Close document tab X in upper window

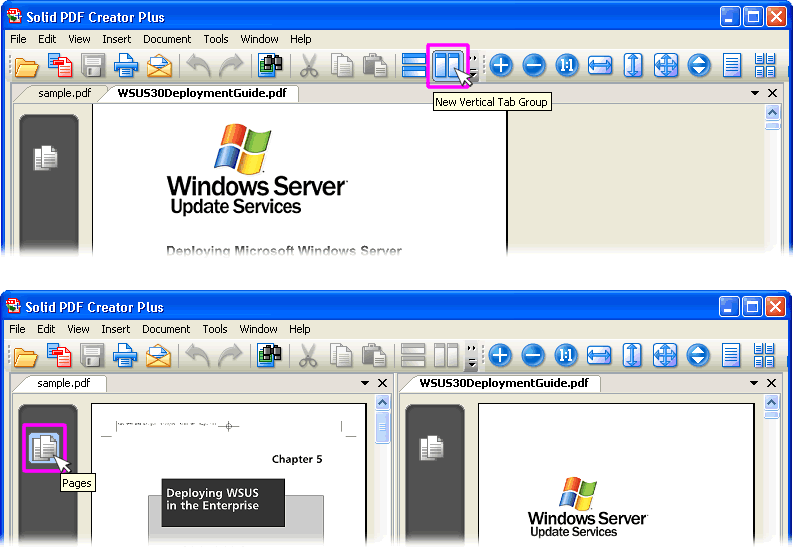(x=772, y=93)
